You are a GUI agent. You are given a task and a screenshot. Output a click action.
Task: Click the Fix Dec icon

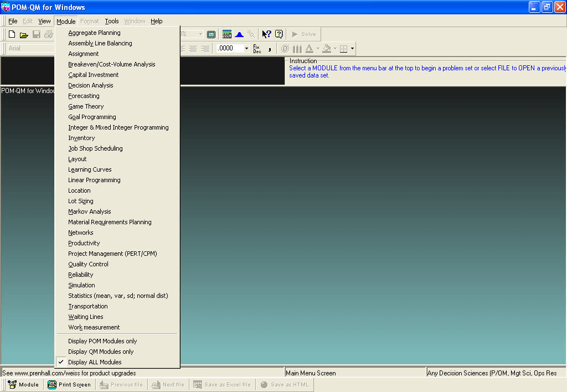point(256,49)
